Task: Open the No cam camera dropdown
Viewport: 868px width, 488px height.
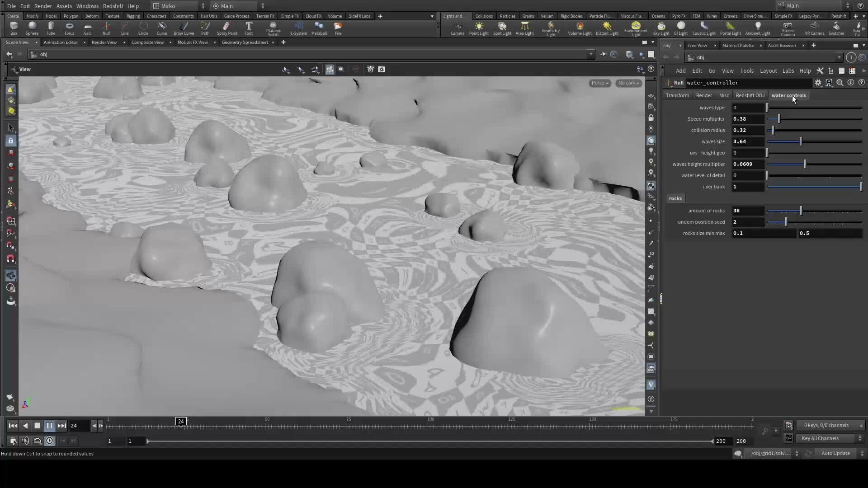Action: (628, 83)
